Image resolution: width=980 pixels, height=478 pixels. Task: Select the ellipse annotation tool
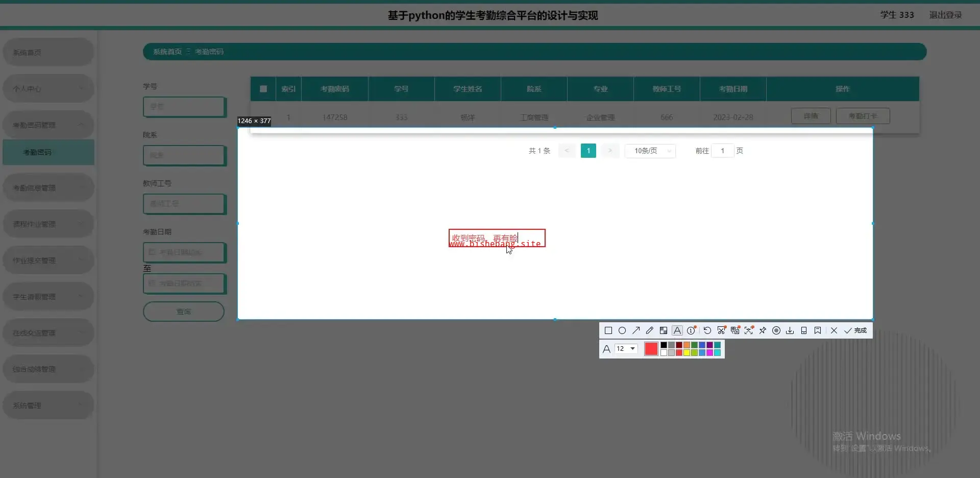(x=622, y=330)
